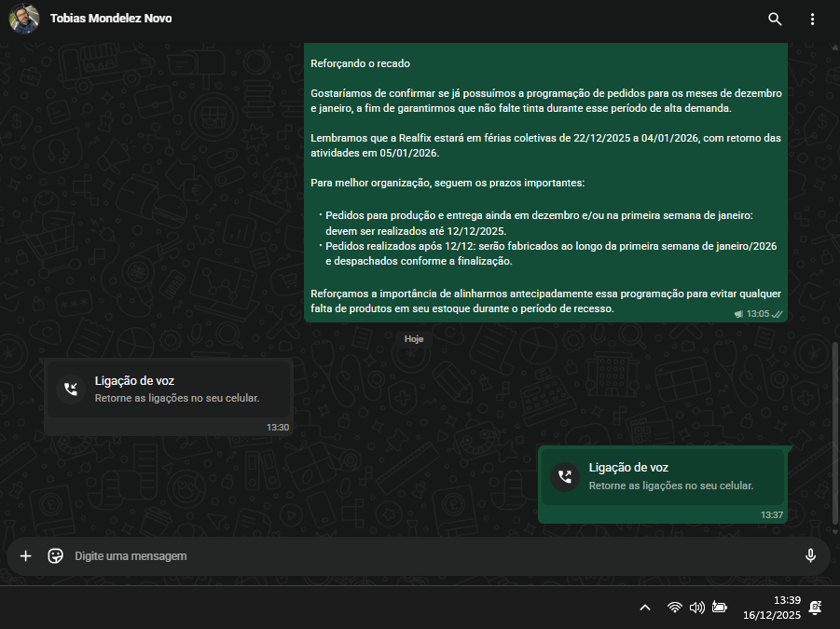Click the chat vertical scrollbar

coord(834,419)
